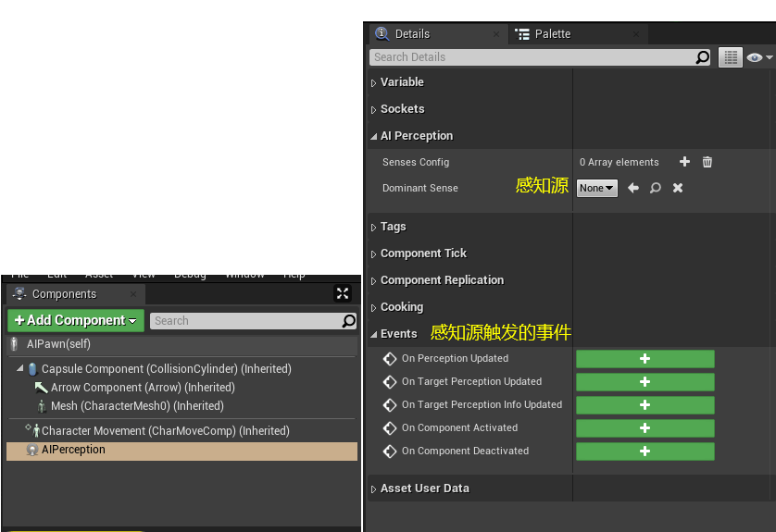Add the On Component Activated event
Viewport: 776px width, 532px height.
click(x=645, y=427)
